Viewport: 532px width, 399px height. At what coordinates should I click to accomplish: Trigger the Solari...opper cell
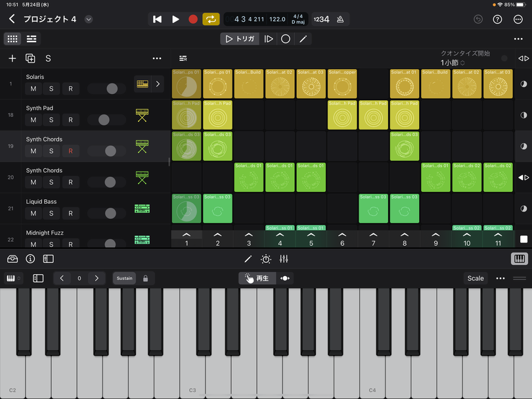(342, 84)
